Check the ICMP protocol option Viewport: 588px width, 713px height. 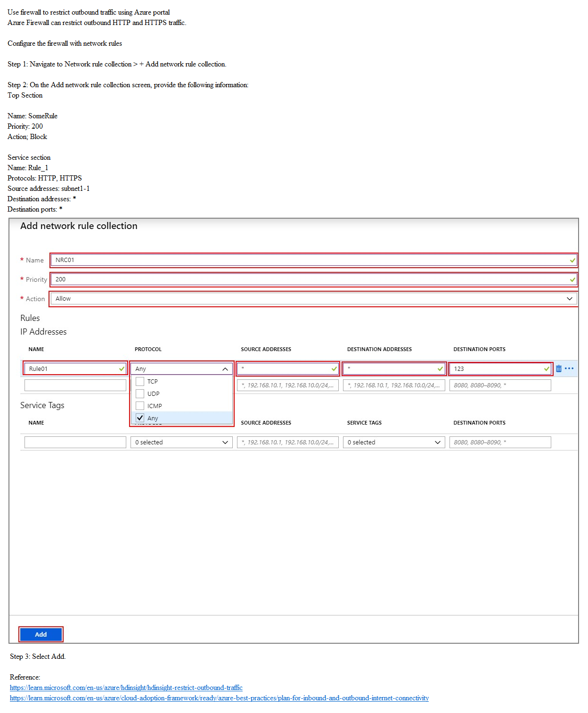pyautogui.click(x=140, y=406)
